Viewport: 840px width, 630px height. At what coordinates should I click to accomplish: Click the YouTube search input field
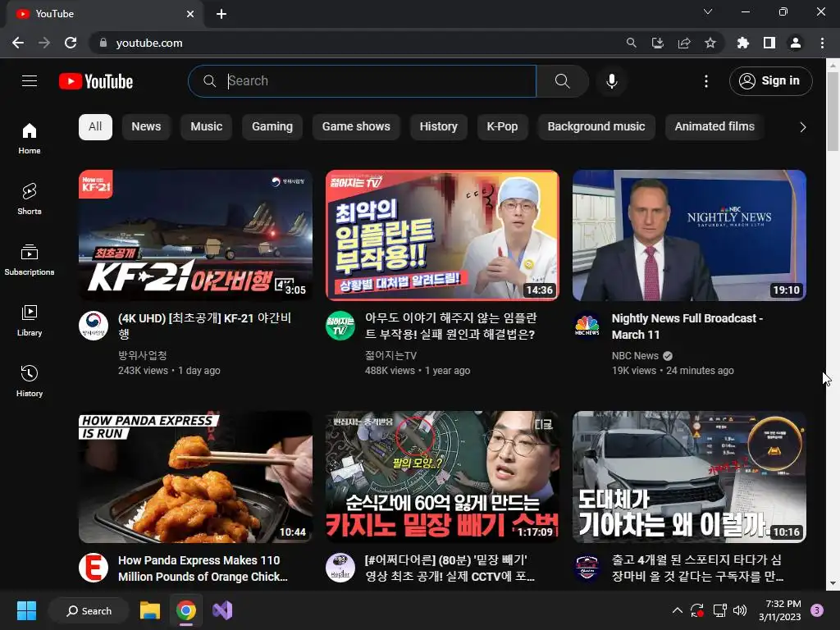pos(362,81)
